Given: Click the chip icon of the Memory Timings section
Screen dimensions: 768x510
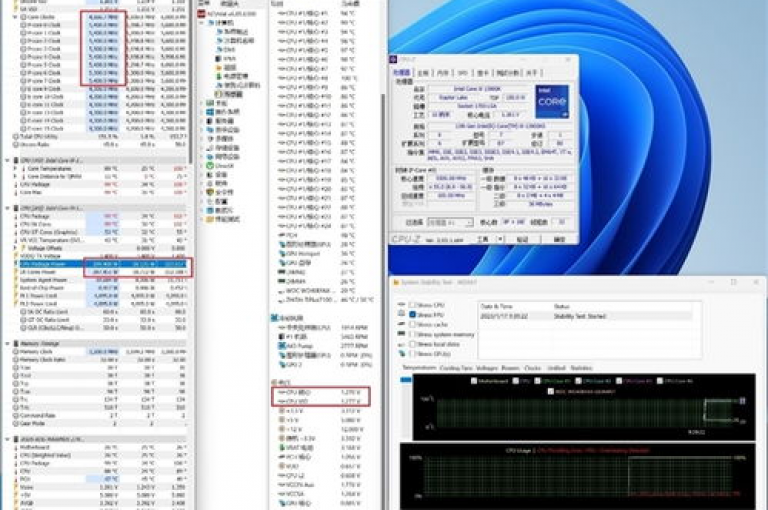Looking at the screenshot, I should tap(16, 343).
